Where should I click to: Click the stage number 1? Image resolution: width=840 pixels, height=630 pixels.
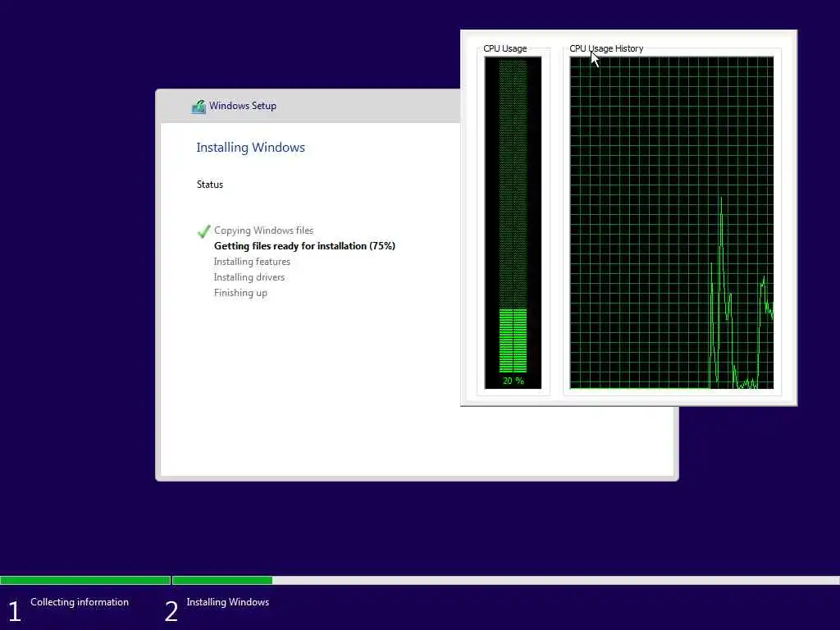[15, 611]
